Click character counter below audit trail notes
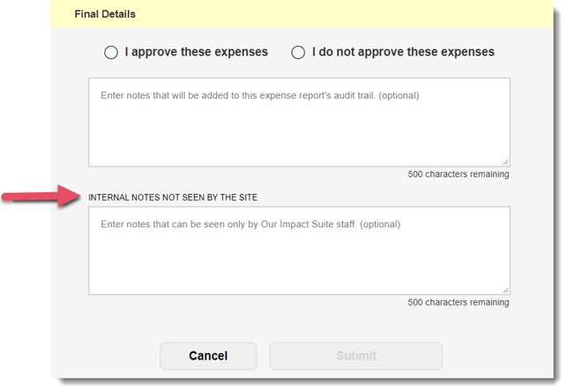 458,174
